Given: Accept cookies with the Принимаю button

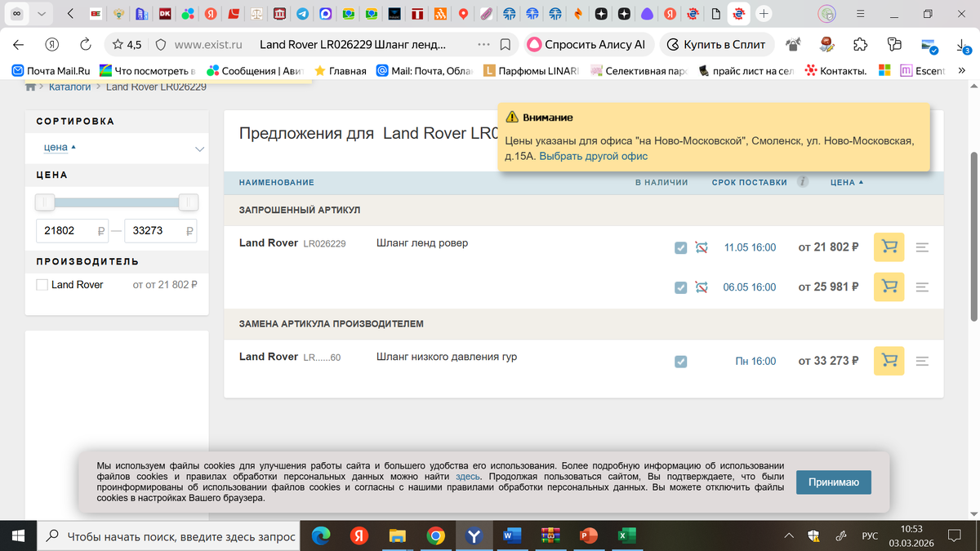Looking at the screenshot, I should click(x=834, y=482).
